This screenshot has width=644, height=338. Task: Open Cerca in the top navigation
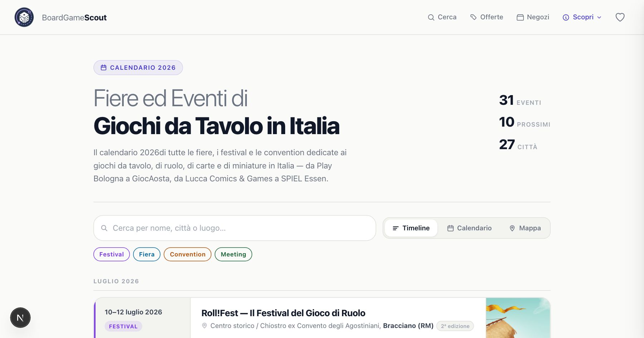point(442,17)
